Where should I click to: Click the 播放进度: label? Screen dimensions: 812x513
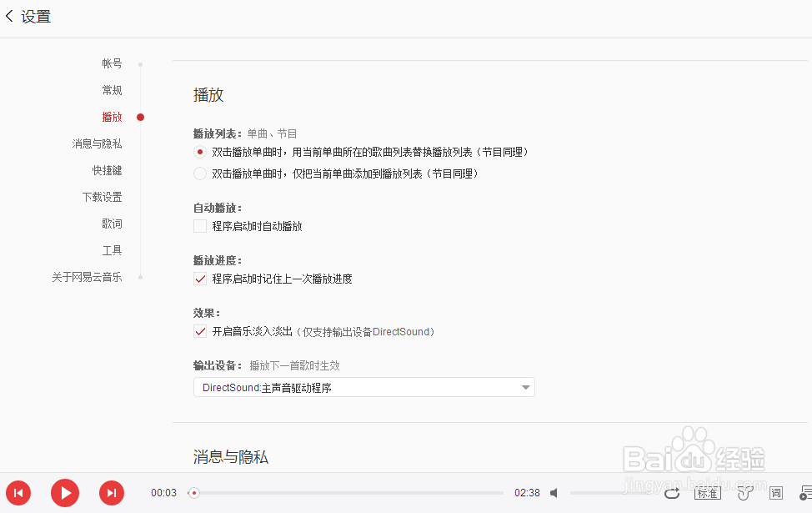218,260
